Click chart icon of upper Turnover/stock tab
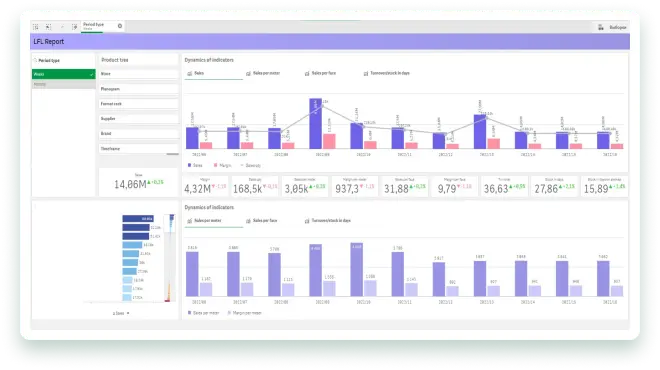The height and width of the screenshot is (370, 660). pos(366,73)
